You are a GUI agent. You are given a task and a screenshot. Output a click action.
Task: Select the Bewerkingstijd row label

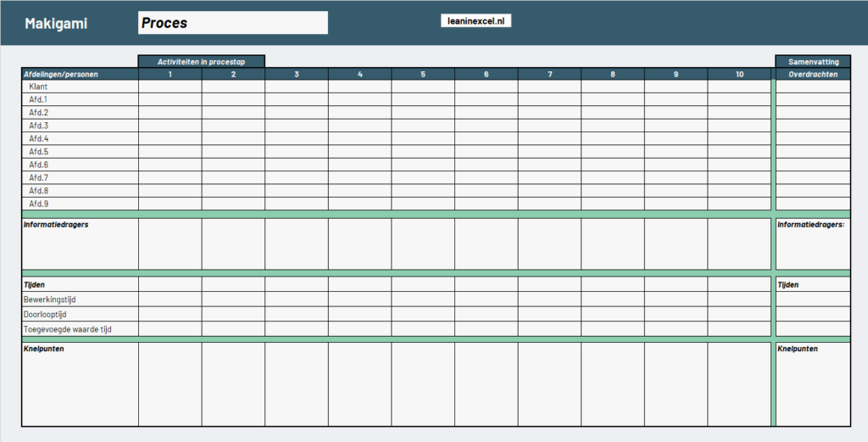pyautogui.click(x=55, y=299)
